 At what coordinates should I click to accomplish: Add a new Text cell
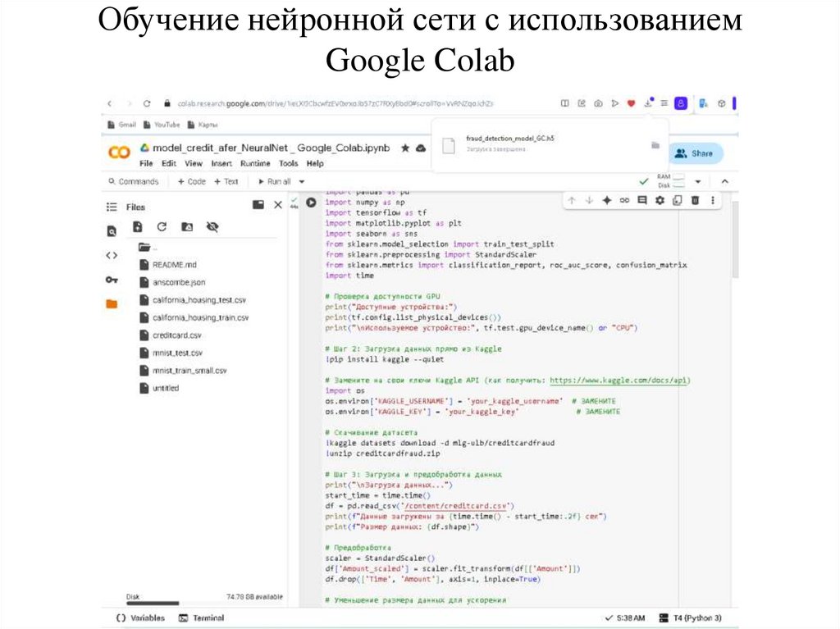(226, 181)
